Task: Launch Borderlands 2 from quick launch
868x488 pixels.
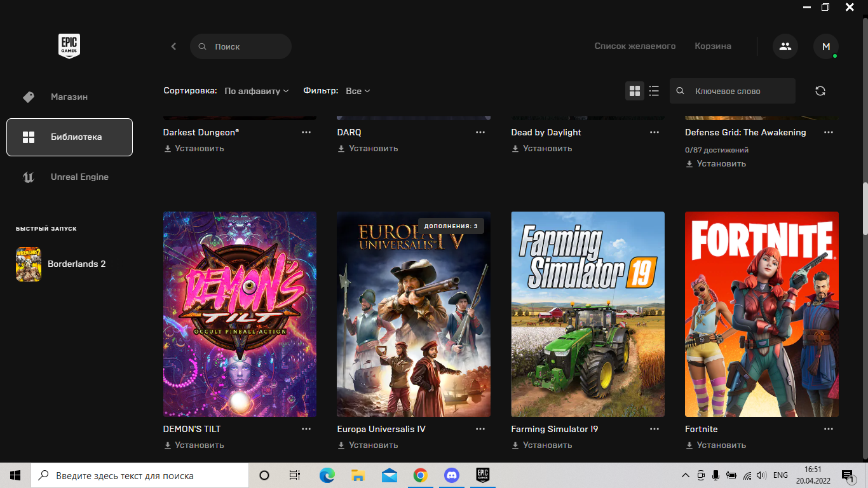Action: [x=69, y=264]
